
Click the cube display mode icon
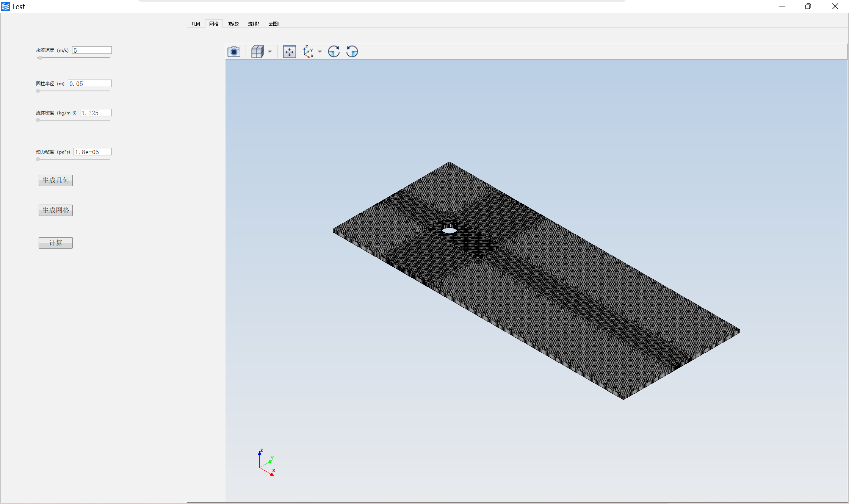click(258, 52)
